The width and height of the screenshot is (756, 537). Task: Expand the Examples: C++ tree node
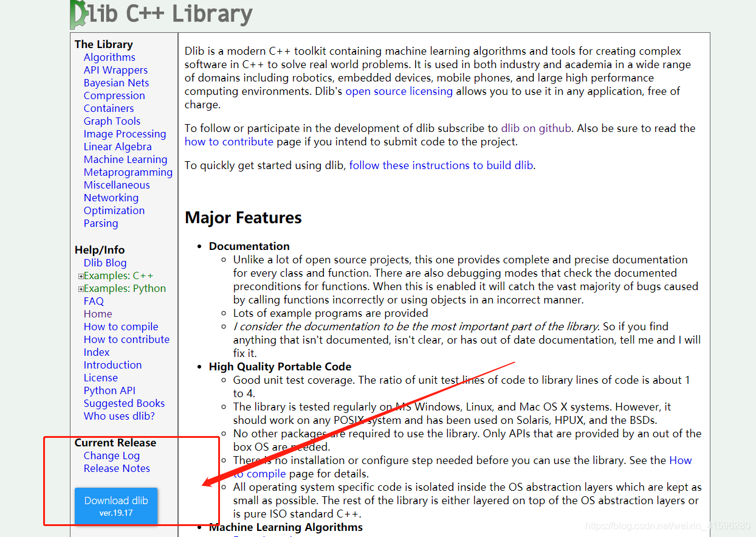click(81, 276)
